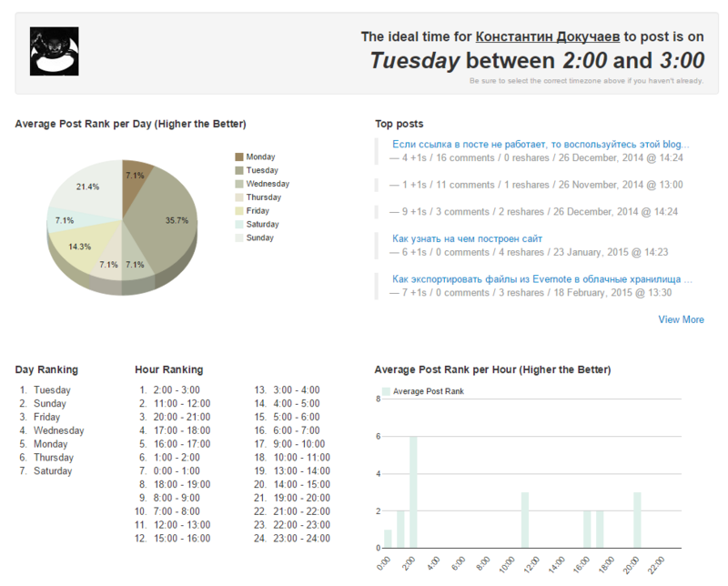The height and width of the screenshot is (586, 728).
Task: Click the 'Hour Ranking' heading
Action: pos(169,369)
